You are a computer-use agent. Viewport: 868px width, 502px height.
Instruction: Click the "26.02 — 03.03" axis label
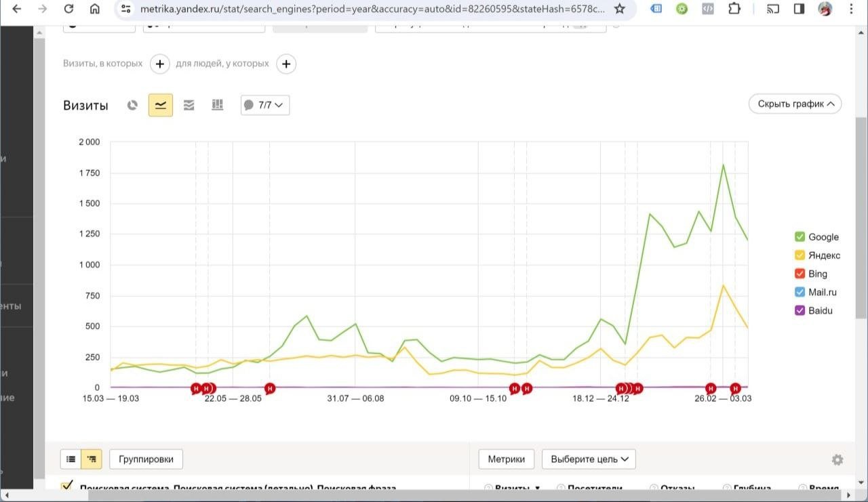point(723,398)
